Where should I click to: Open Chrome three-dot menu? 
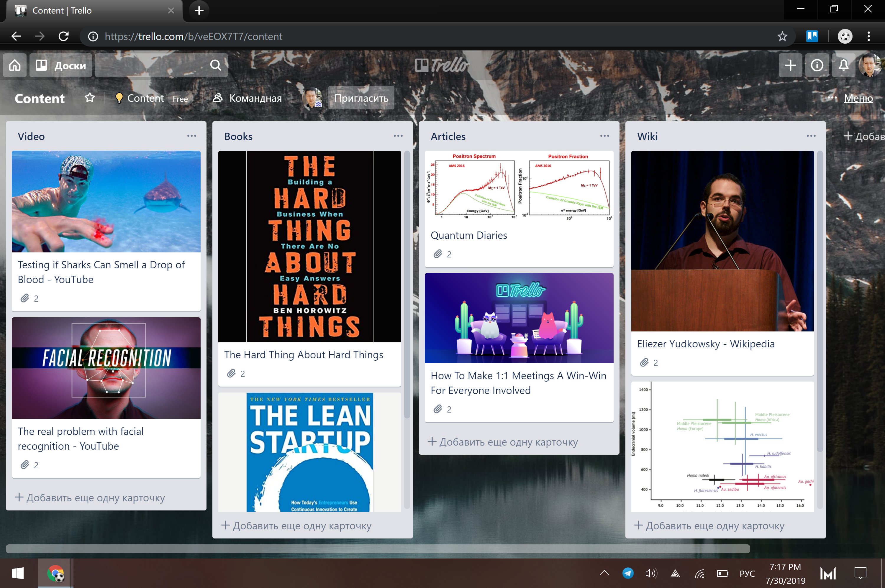click(868, 36)
